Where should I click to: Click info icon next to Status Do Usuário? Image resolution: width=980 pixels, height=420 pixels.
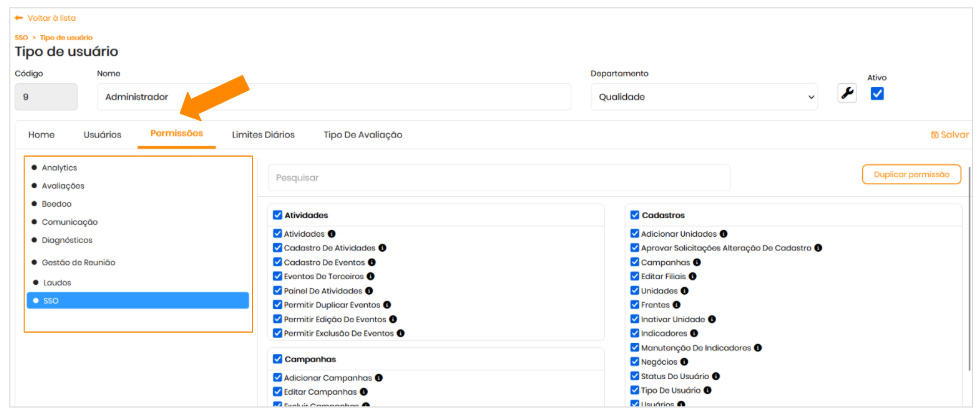point(717,376)
